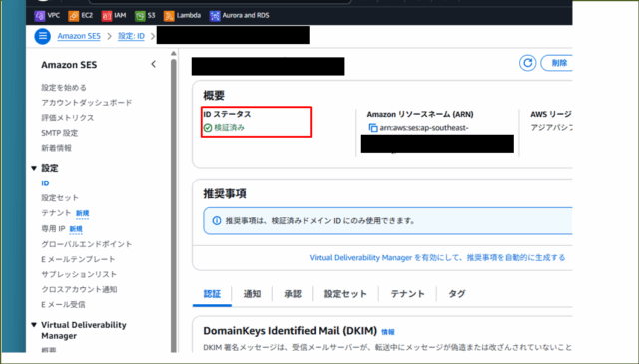Open the Aurora and RDS shortcut icon
This screenshot has width=639, height=364.
pos(215,16)
